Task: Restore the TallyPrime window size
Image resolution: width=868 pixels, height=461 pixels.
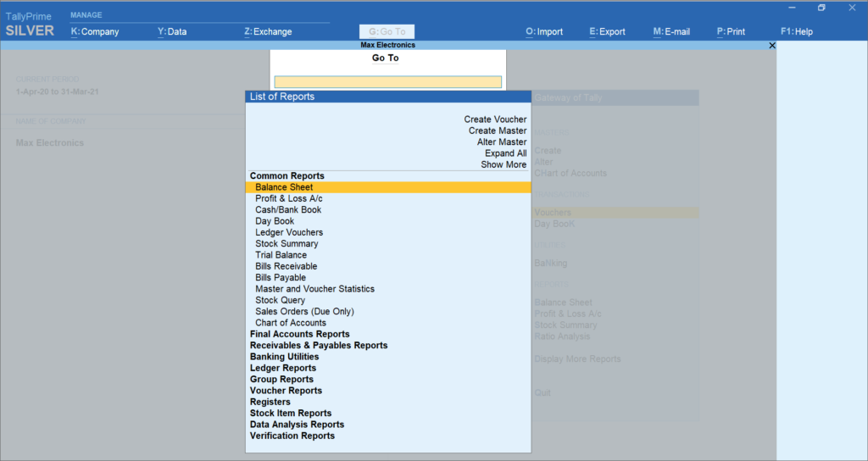Action: click(x=821, y=8)
